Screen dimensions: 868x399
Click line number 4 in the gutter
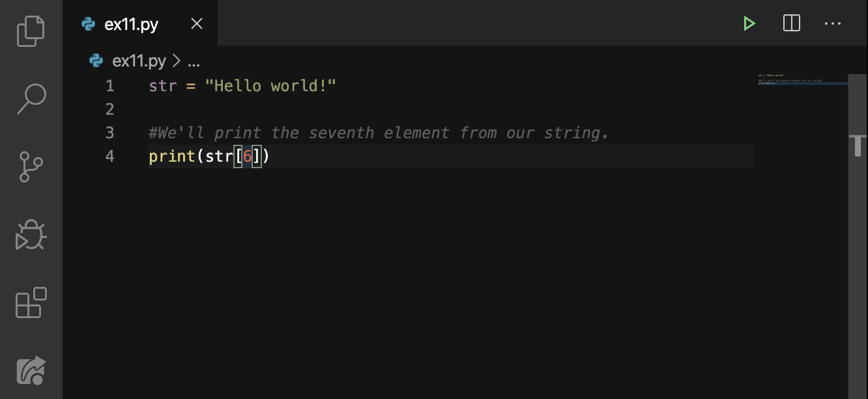click(x=109, y=156)
